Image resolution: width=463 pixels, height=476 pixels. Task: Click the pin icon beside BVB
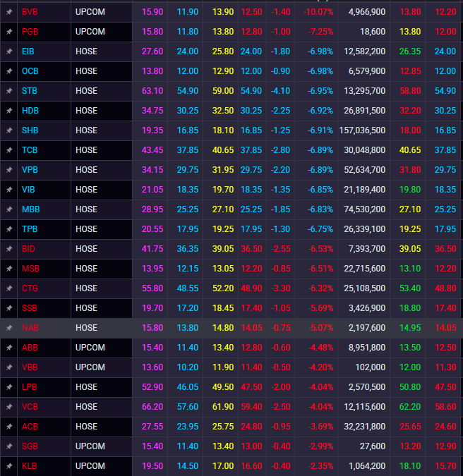[x=8, y=12]
